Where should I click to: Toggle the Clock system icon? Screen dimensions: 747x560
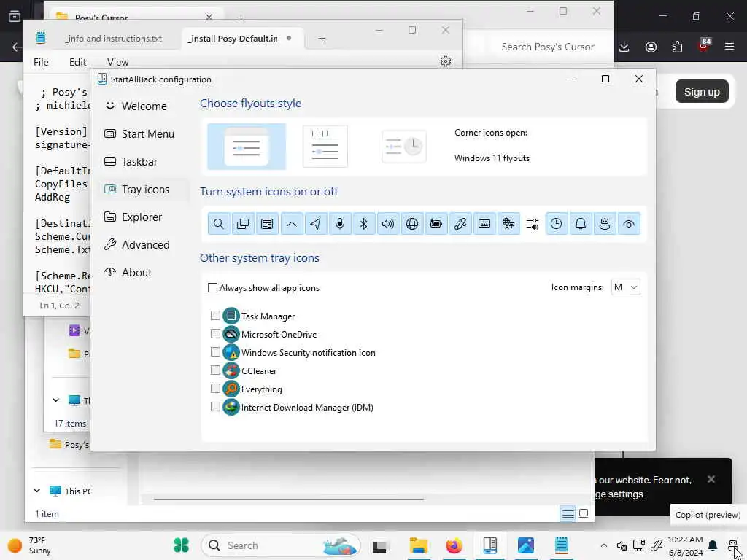point(557,224)
